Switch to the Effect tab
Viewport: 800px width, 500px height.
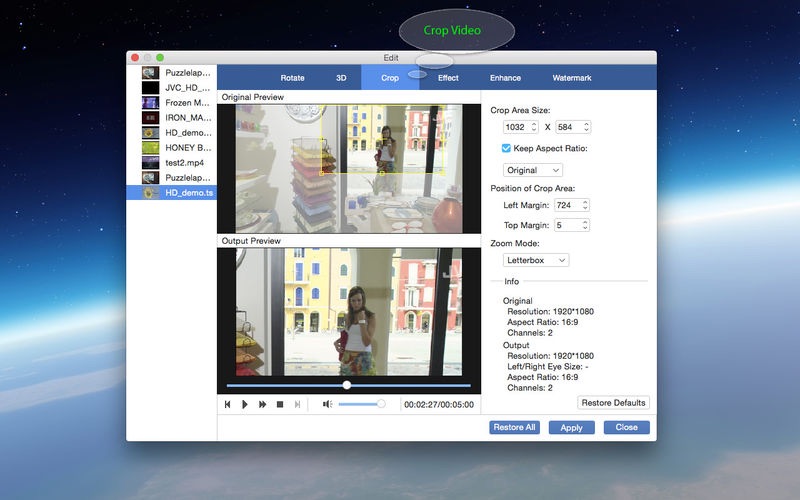(448, 78)
